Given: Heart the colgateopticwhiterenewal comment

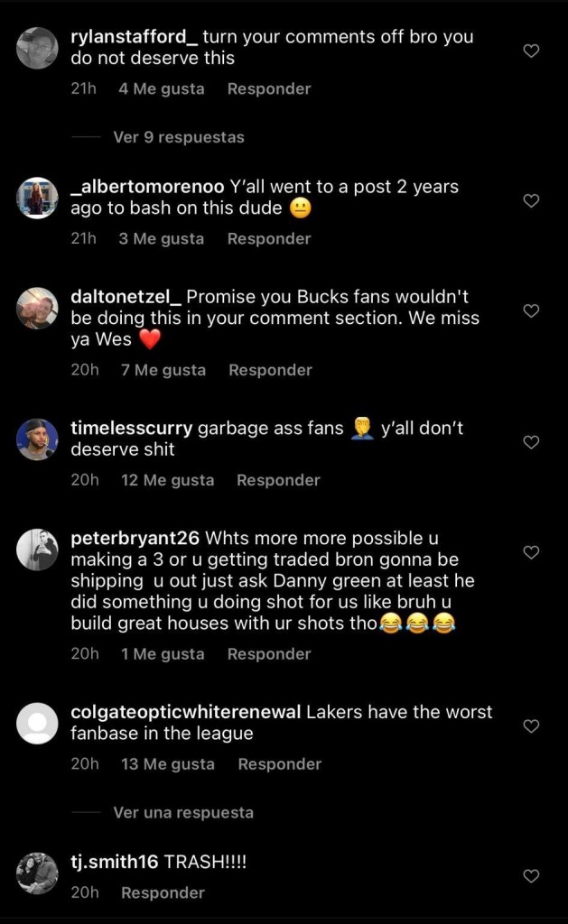Looking at the screenshot, I should tap(531, 726).
